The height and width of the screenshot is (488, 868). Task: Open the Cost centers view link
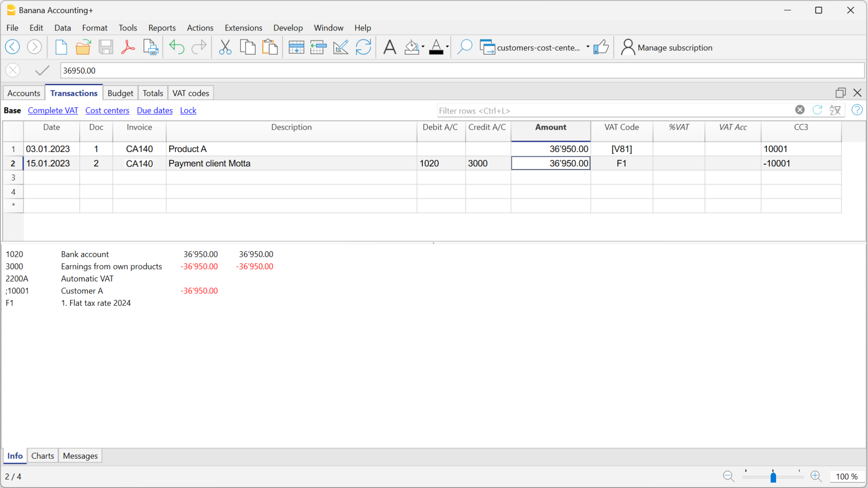coord(107,110)
